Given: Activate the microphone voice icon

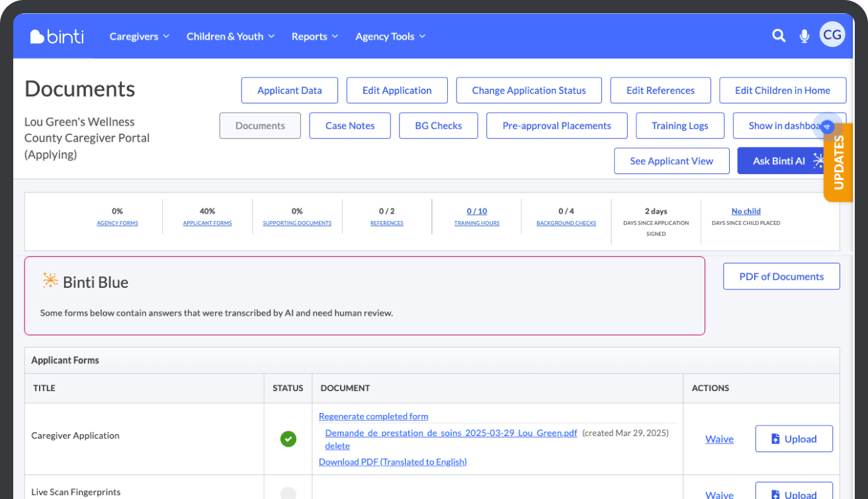Looking at the screenshot, I should (804, 36).
